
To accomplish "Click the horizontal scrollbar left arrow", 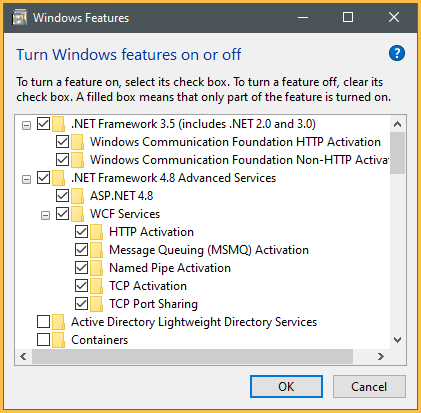I will [23, 357].
